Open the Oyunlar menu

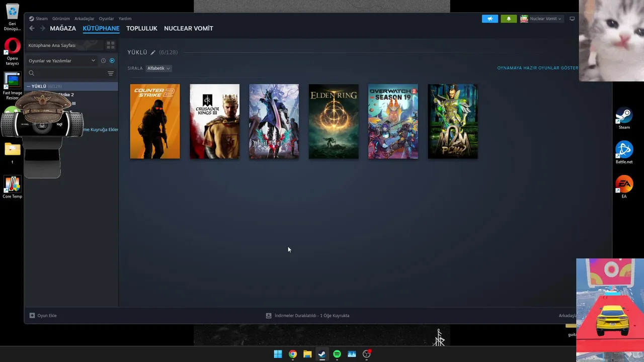[x=106, y=19]
